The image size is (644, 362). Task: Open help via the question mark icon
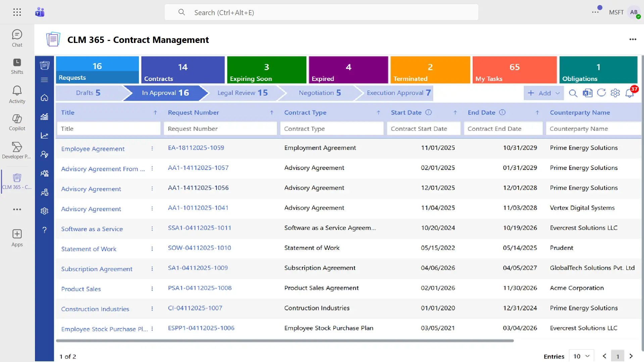44,230
